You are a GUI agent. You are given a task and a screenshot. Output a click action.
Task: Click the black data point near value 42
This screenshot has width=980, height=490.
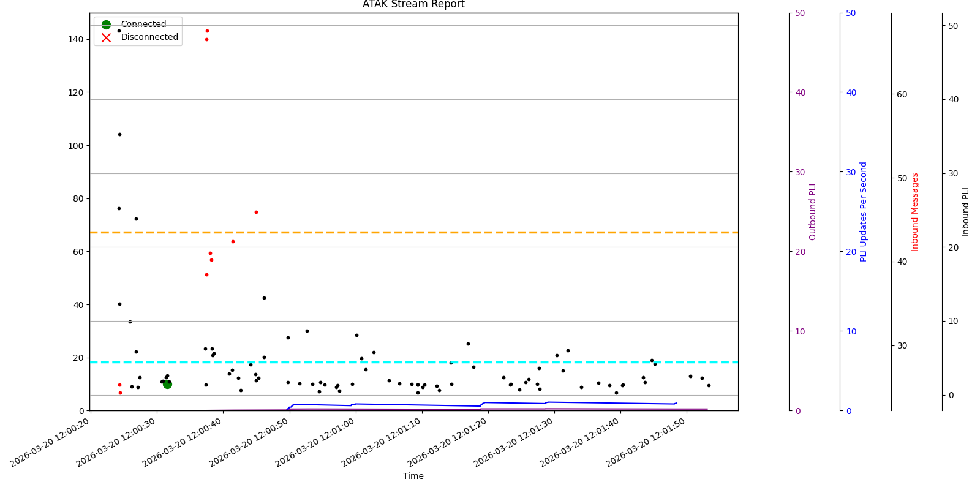point(264,298)
